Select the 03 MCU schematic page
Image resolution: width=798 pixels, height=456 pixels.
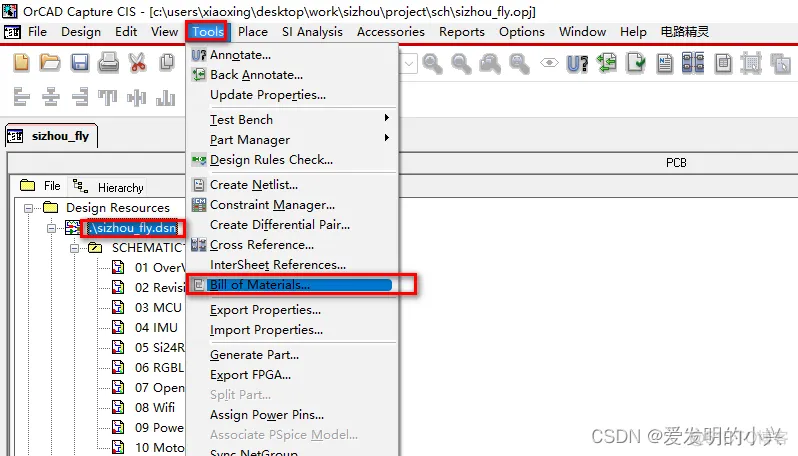(x=158, y=308)
